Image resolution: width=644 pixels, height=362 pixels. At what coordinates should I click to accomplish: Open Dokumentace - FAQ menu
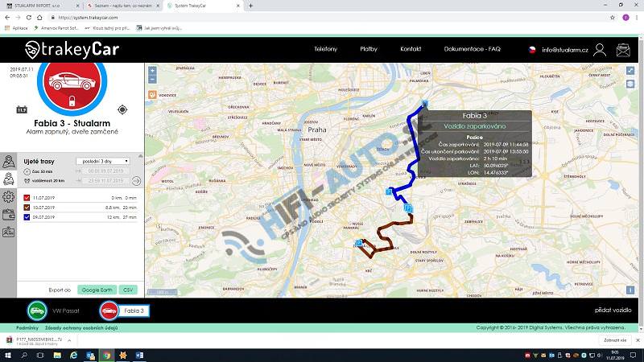point(472,49)
